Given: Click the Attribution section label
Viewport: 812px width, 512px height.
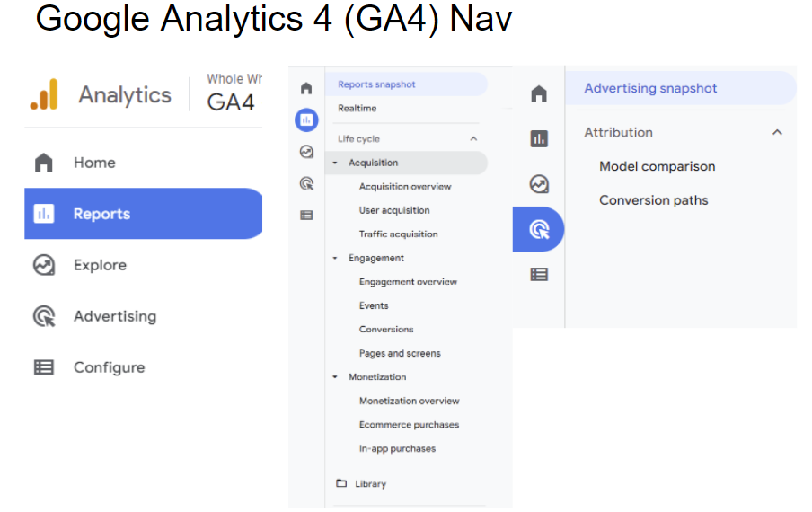Looking at the screenshot, I should [x=618, y=133].
